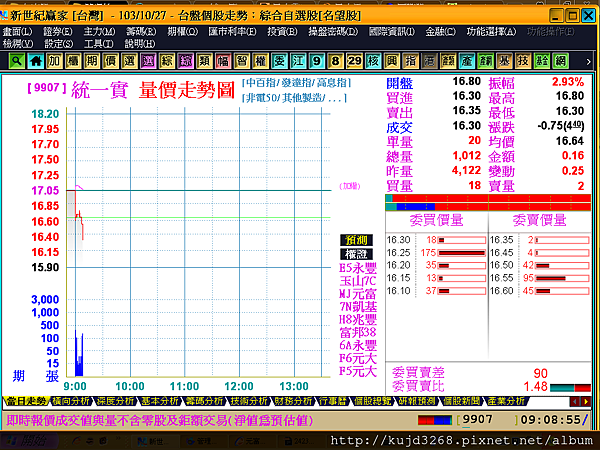
Task: Click the 類 toolbar icon
Action: (x=204, y=61)
